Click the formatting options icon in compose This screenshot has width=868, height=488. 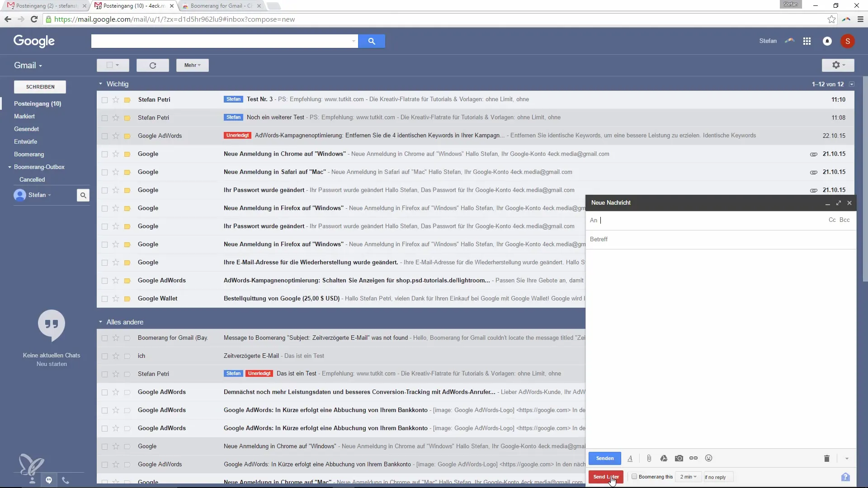(x=630, y=458)
